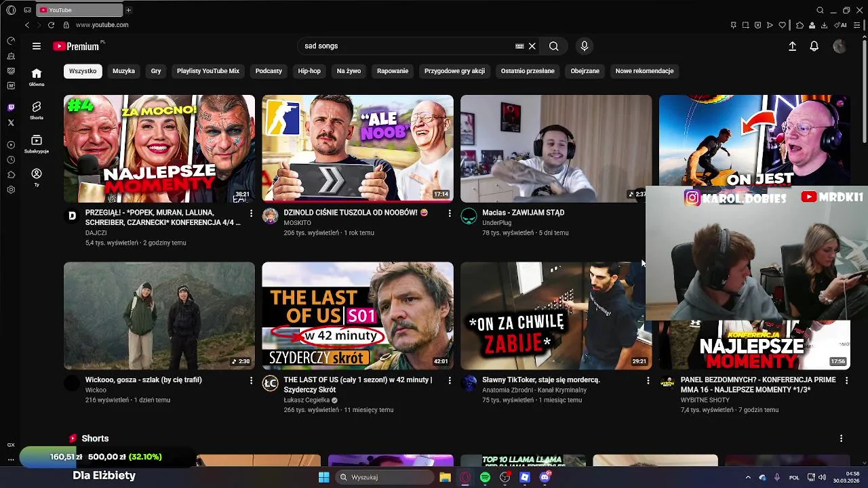Open sidebar settings gear icon

[11, 190]
